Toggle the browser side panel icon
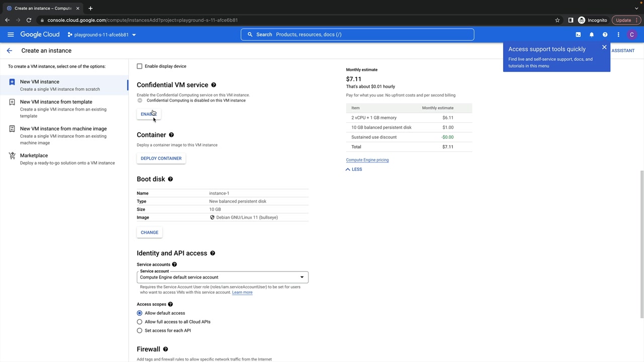The height and width of the screenshot is (362, 644). tap(571, 20)
